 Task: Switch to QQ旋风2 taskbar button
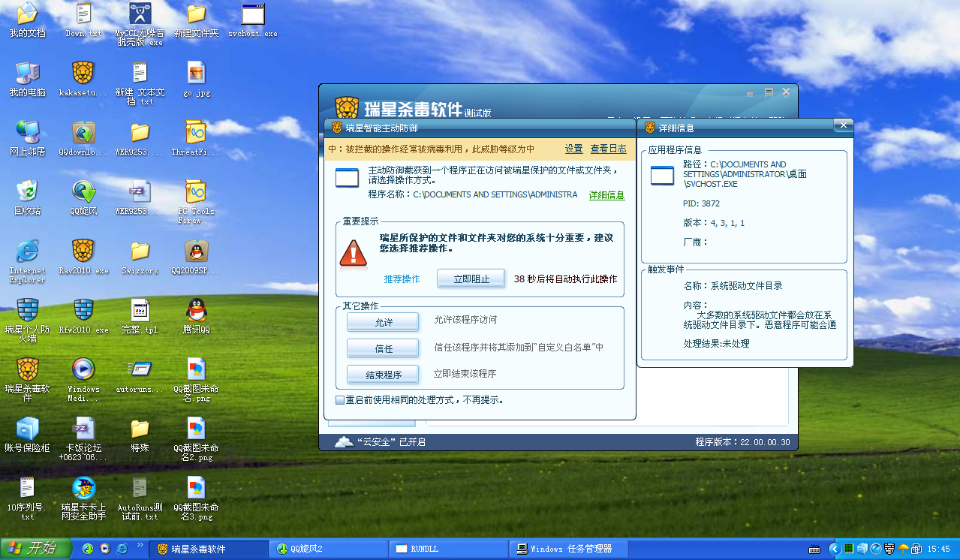point(329,549)
